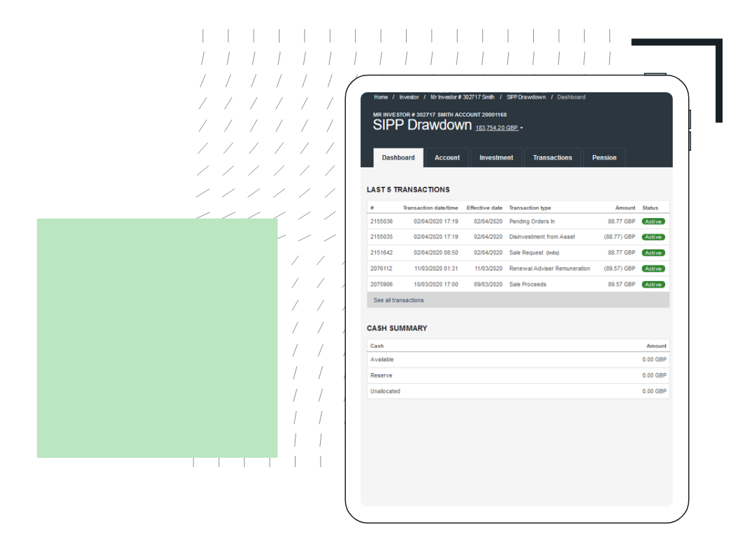Select transaction number 2076112

(x=381, y=268)
